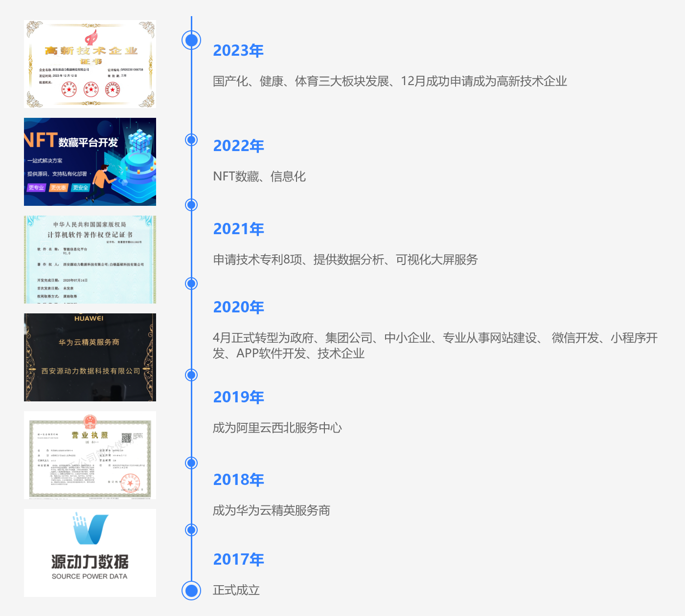
Task: Select the 2020年 description about 网站建设
Action: tap(434, 345)
